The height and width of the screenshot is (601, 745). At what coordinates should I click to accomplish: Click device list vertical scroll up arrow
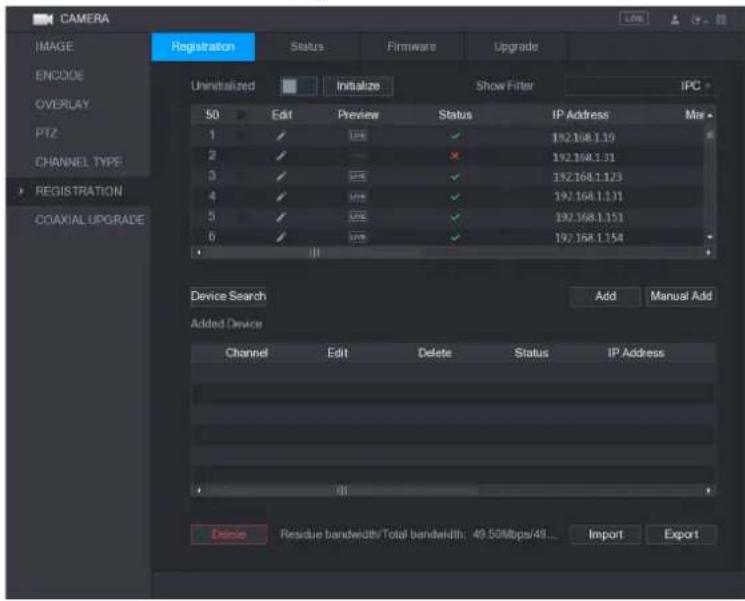click(710, 115)
